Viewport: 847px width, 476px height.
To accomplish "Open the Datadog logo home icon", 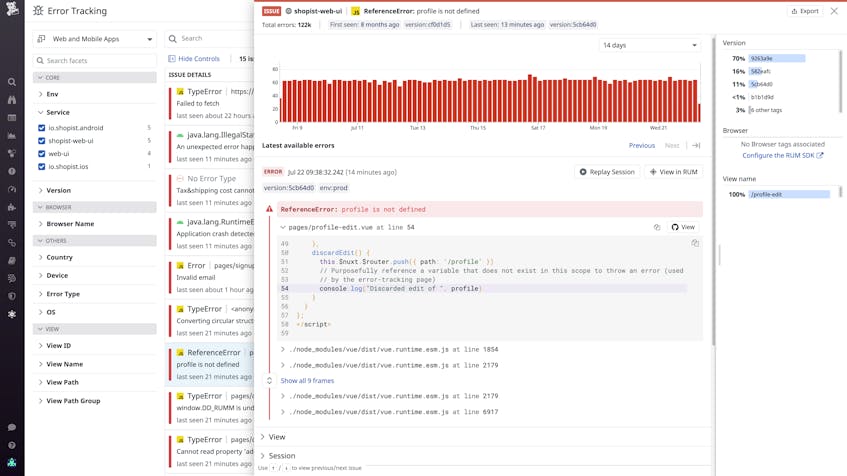I will 12,8.
